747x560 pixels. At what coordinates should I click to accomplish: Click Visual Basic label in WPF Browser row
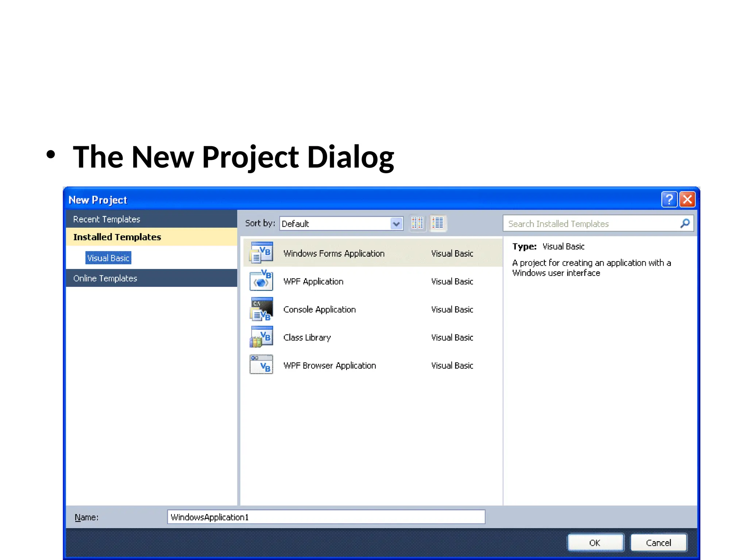[x=452, y=366]
